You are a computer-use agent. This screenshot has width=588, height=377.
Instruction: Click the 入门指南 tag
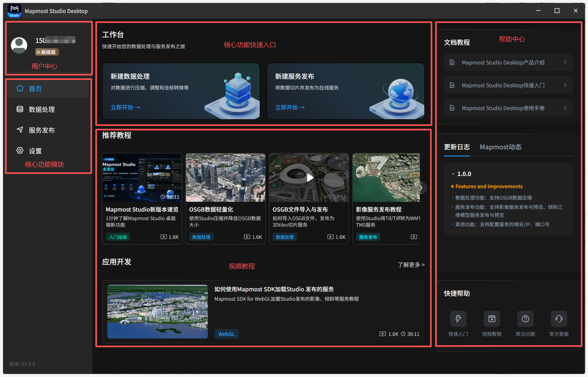(x=118, y=237)
